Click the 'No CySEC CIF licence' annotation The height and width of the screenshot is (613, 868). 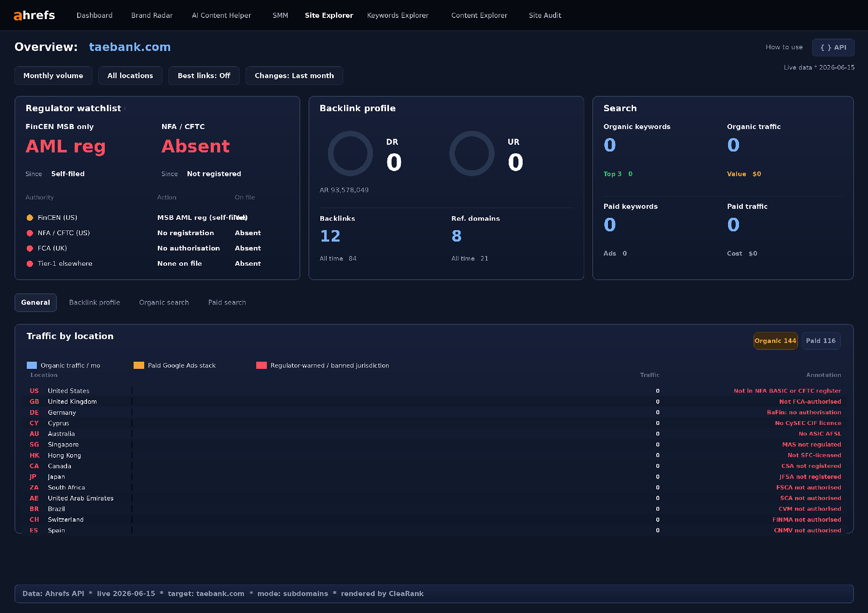(808, 423)
